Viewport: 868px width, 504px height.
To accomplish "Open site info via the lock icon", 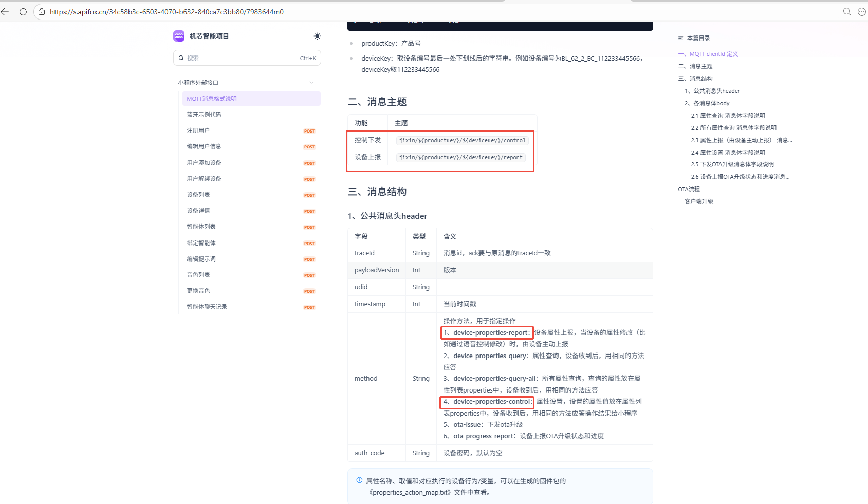I will coord(42,11).
